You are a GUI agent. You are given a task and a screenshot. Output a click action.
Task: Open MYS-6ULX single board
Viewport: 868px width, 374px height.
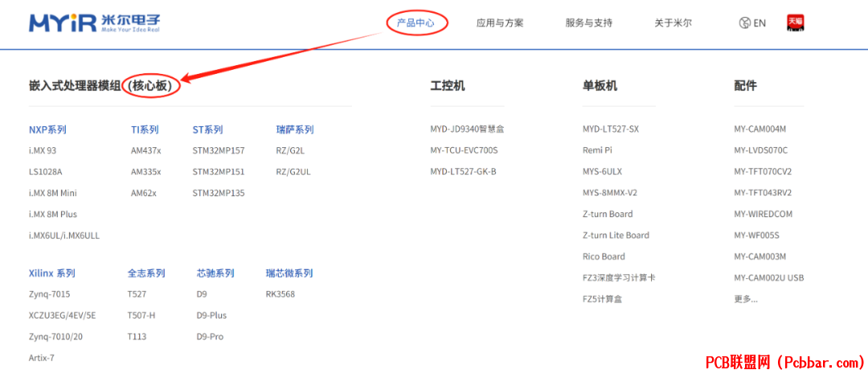coord(602,172)
